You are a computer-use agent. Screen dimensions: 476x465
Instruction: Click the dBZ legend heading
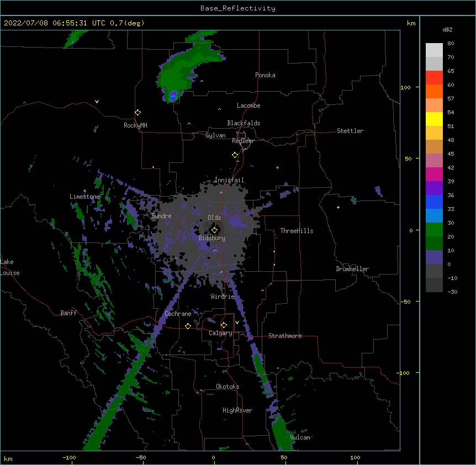click(447, 29)
